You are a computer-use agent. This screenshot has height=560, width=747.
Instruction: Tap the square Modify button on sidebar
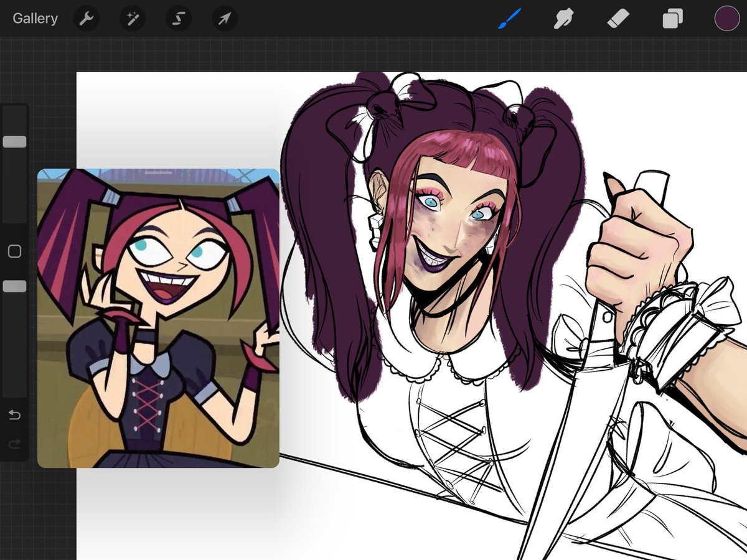pos(14,251)
